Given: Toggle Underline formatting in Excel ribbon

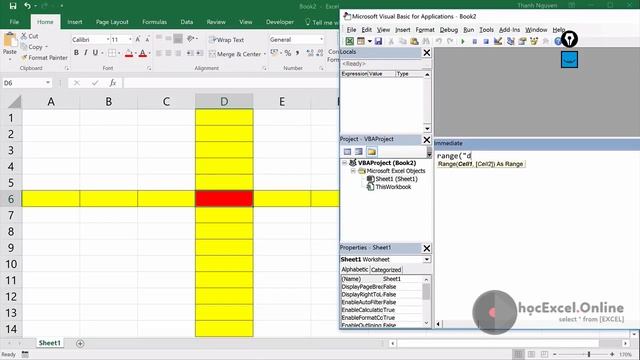Looking at the screenshot, I should point(95,53).
